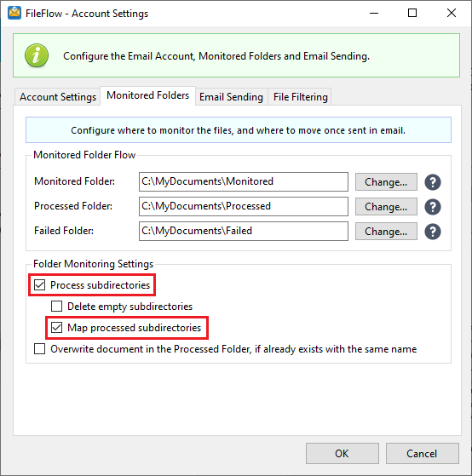Screen dimensions: 472x476
Task: Uncheck Process subdirectories checkbox
Action: pos(39,285)
